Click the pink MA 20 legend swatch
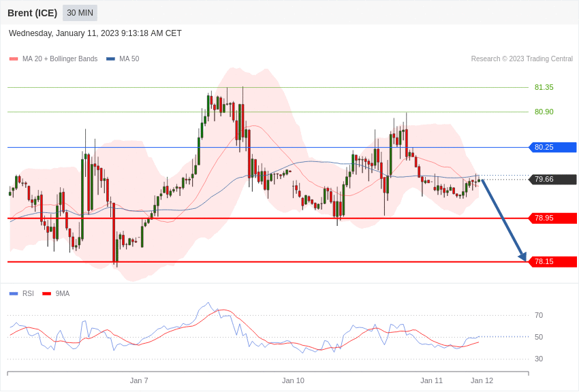 coord(14,59)
